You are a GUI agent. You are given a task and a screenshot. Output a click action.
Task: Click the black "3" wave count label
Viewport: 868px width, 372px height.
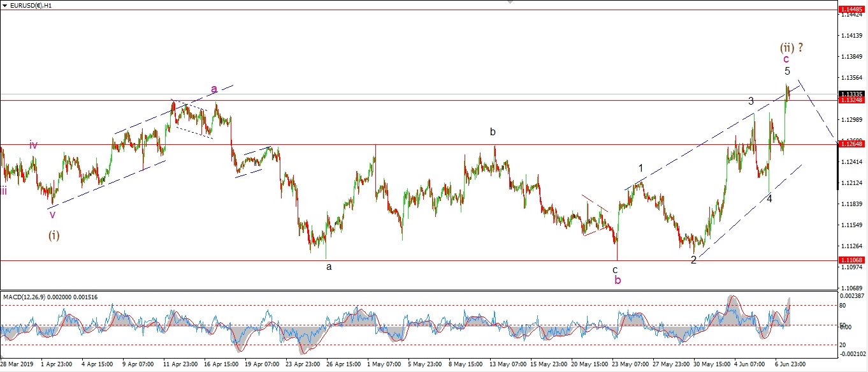pyautogui.click(x=751, y=101)
